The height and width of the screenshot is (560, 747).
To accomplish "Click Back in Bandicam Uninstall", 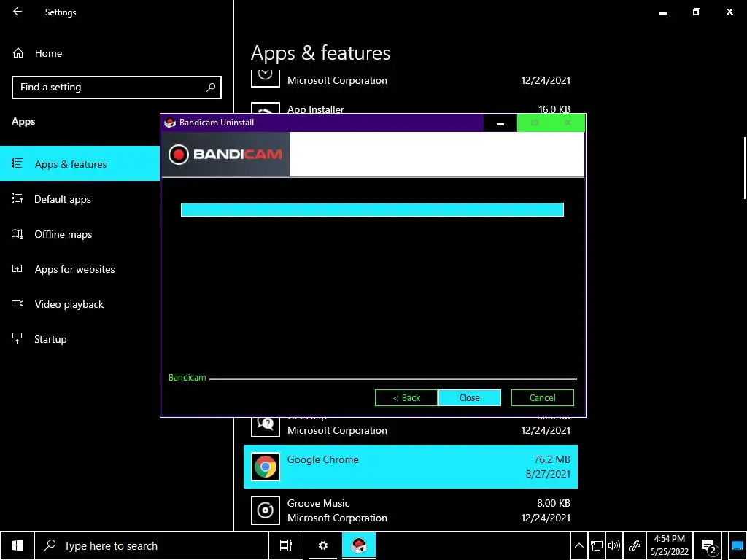I will point(406,397).
